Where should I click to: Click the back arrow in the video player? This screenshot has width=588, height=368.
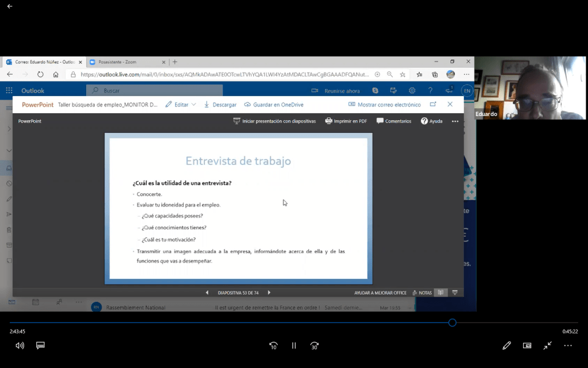pyautogui.click(x=9, y=6)
